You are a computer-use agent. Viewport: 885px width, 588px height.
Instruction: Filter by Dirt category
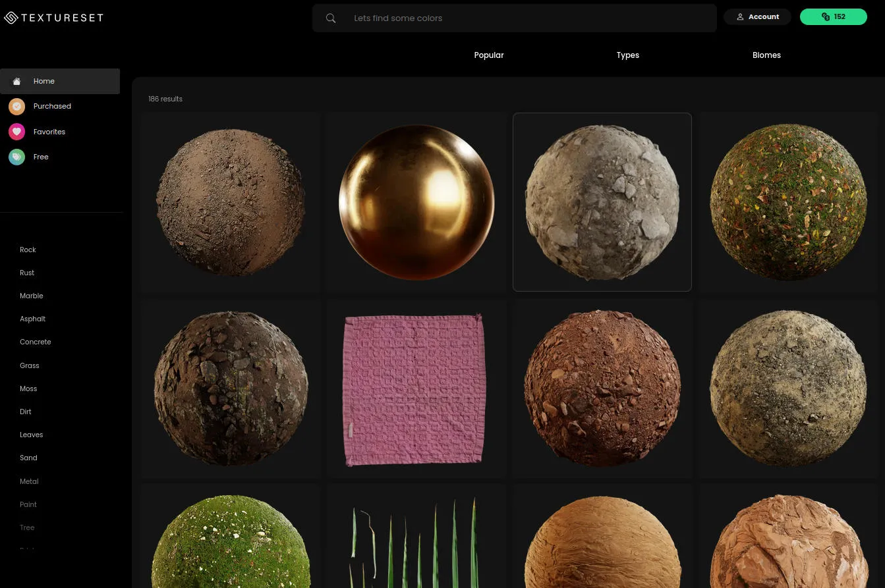coord(25,412)
